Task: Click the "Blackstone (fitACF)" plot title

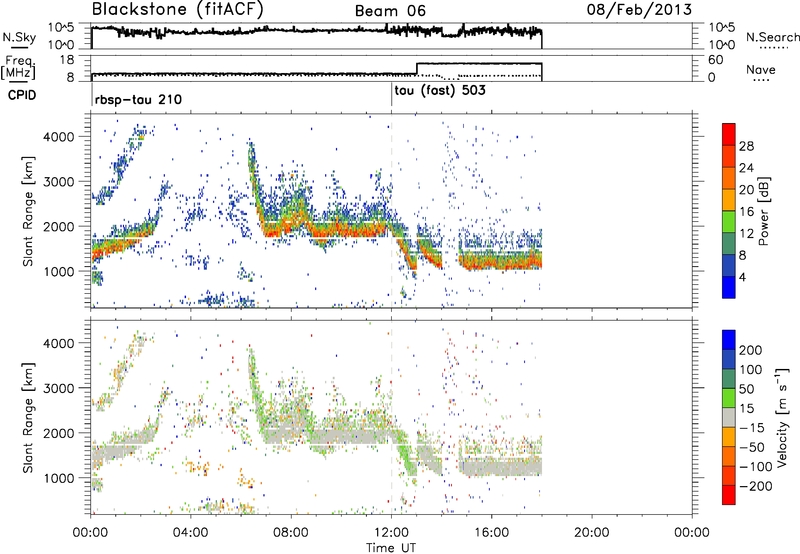Action: pos(177,10)
